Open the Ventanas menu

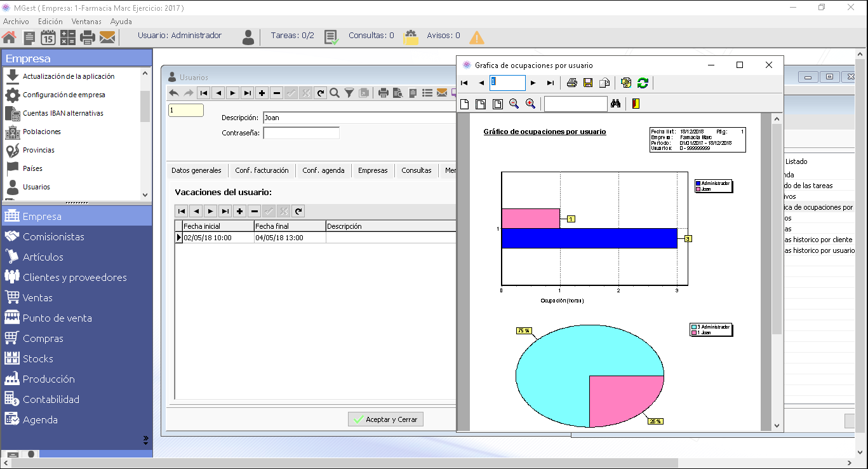[x=86, y=21]
